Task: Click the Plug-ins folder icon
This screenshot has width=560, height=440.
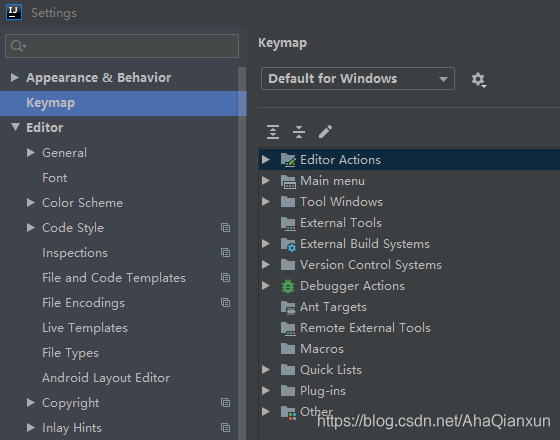Action: pyautogui.click(x=288, y=391)
